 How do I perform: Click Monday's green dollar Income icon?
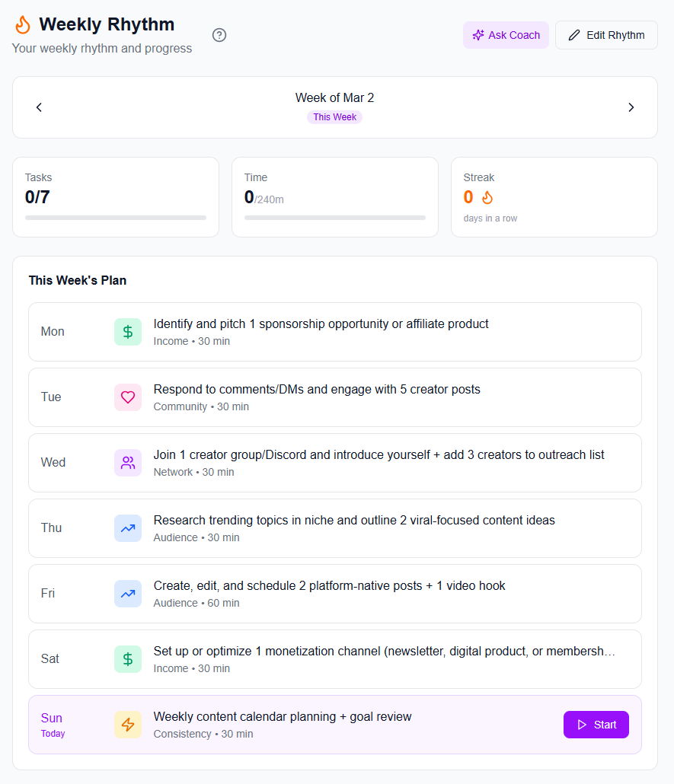point(128,332)
